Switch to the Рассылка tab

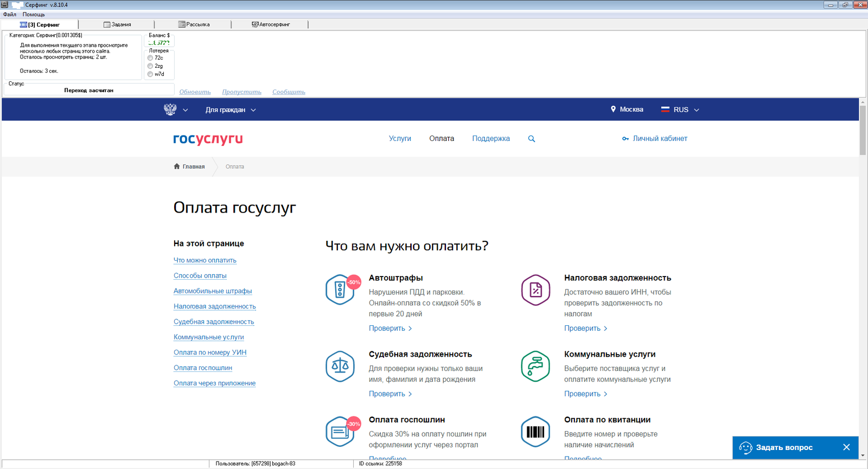pos(194,24)
